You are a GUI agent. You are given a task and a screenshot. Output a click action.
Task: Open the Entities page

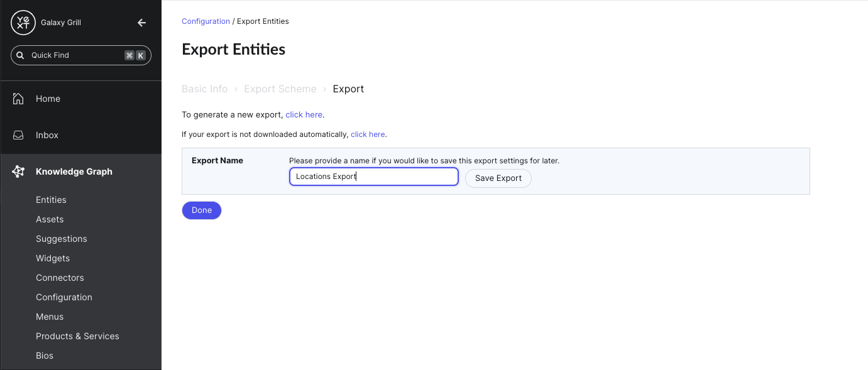(x=51, y=200)
